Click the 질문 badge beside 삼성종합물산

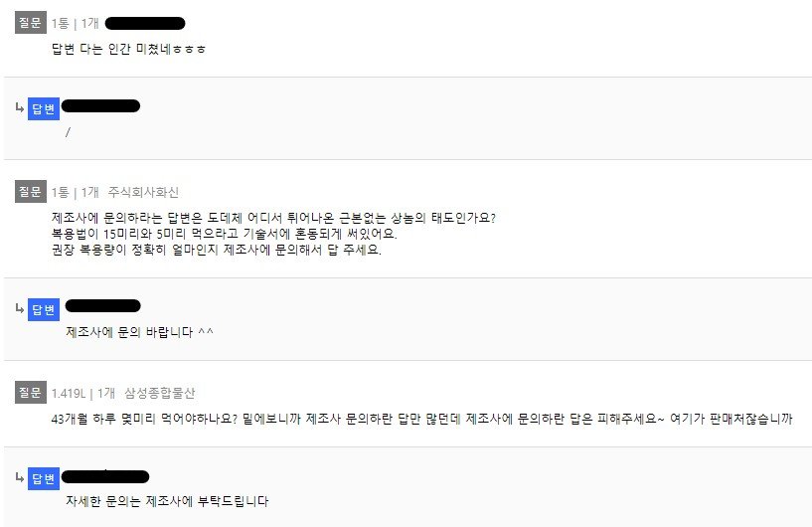[x=31, y=393]
